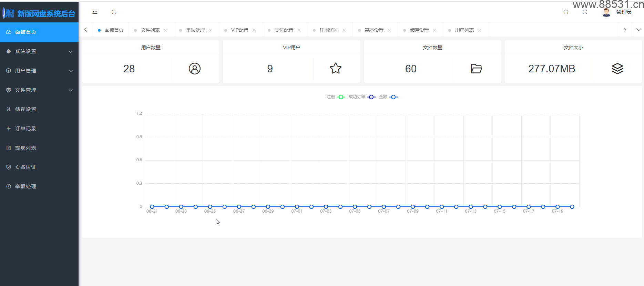Close the 用户列表 tab

click(x=480, y=30)
